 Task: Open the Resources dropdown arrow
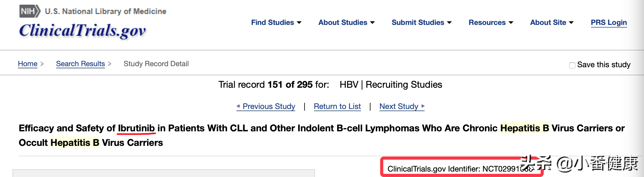(511, 23)
